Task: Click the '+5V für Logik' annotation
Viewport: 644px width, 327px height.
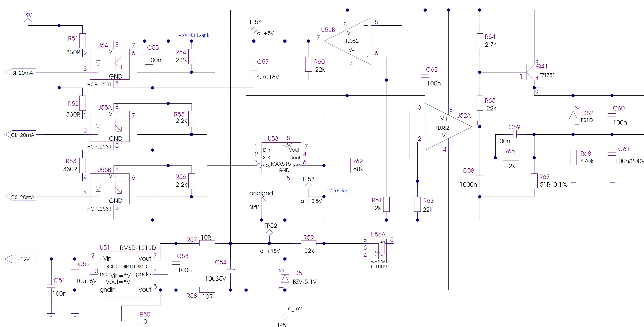Action: pyautogui.click(x=194, y=35)
